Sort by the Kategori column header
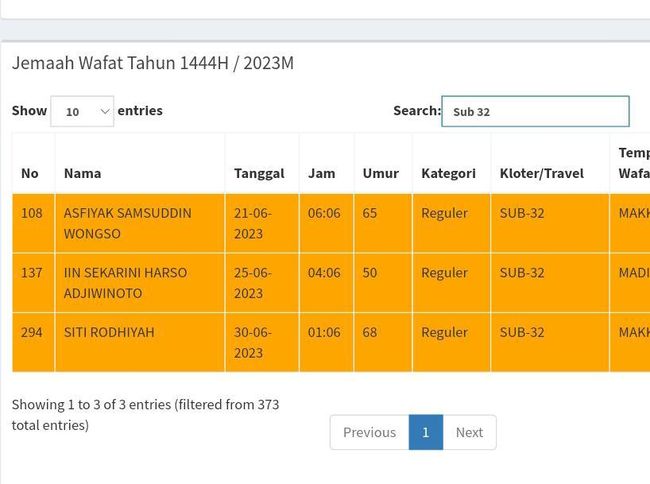 click(448, 173)
